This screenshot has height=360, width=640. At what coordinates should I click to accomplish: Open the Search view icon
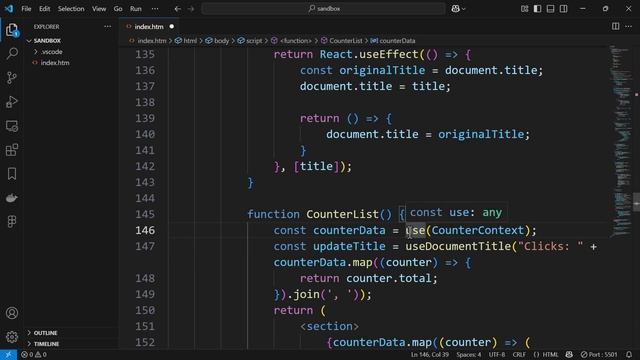click(x=12, y=53)
